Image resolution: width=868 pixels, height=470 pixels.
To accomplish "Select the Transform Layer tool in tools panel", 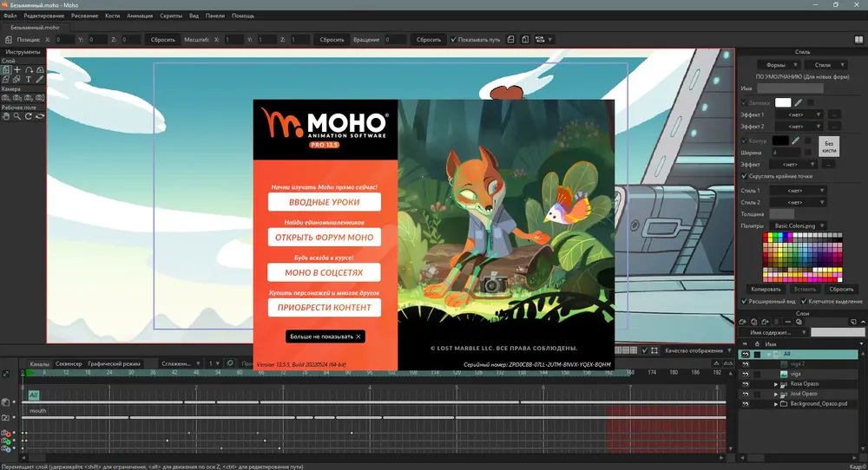I will tap(5, 69).
